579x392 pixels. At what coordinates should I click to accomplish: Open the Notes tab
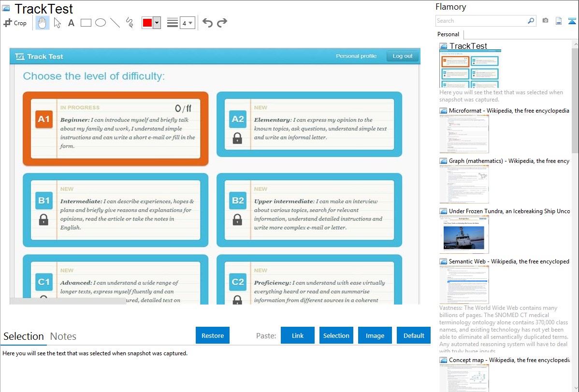[x=63, y=336]
